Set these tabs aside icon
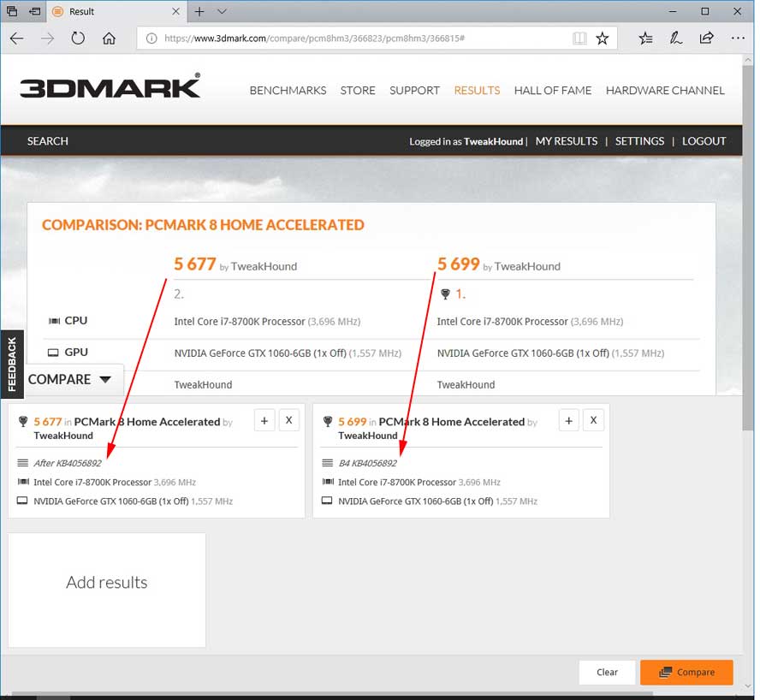 pyautogui.click(x=34, y=11)
